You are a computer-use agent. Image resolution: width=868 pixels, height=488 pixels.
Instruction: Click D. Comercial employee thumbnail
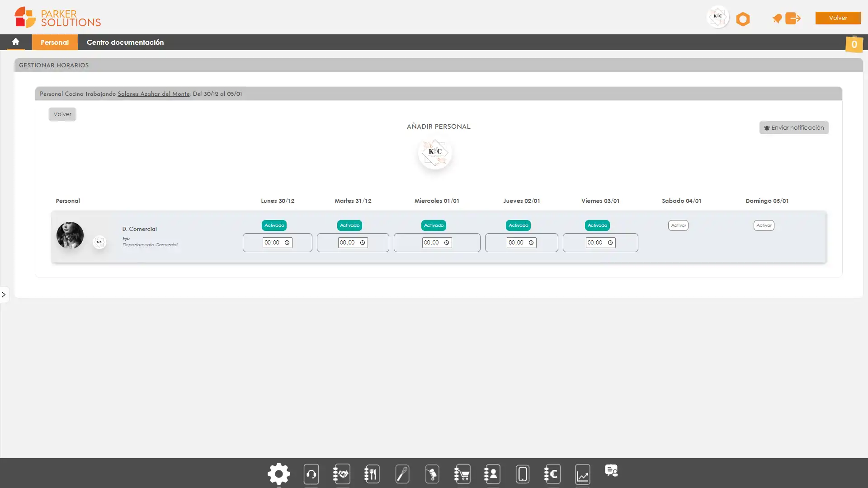(70, 235)
